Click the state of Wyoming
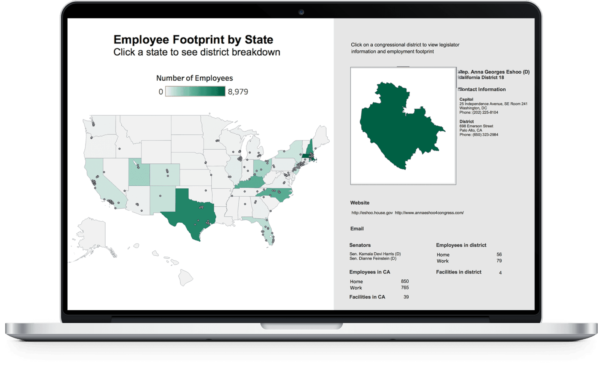Image resolution: width=600 pixels, height=366 pixels. [x=156, y=152]
